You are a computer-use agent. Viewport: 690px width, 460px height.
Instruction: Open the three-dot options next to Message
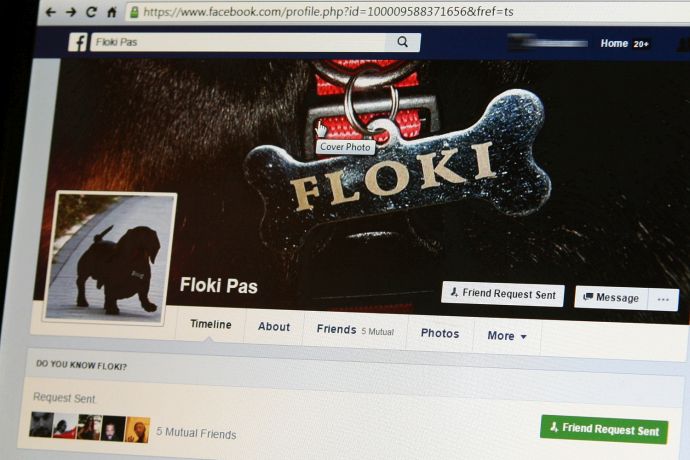coord(663,300)
